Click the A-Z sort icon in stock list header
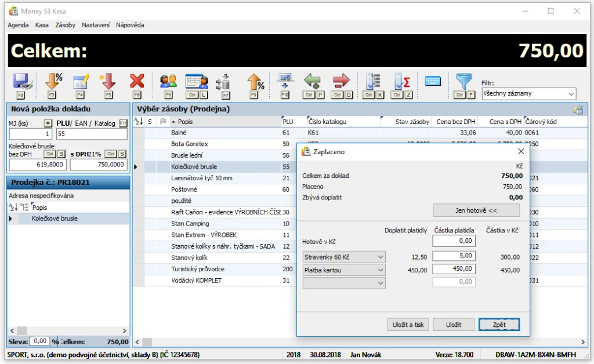 138,122
